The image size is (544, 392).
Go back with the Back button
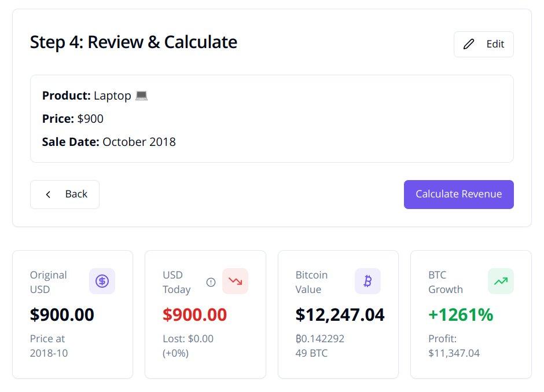[65, 194]
